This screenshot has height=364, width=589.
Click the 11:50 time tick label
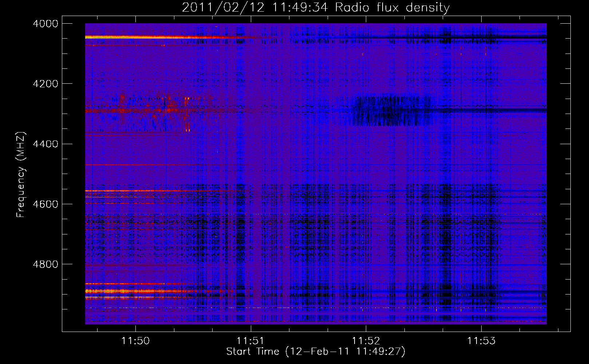click(x=135, y=341)
